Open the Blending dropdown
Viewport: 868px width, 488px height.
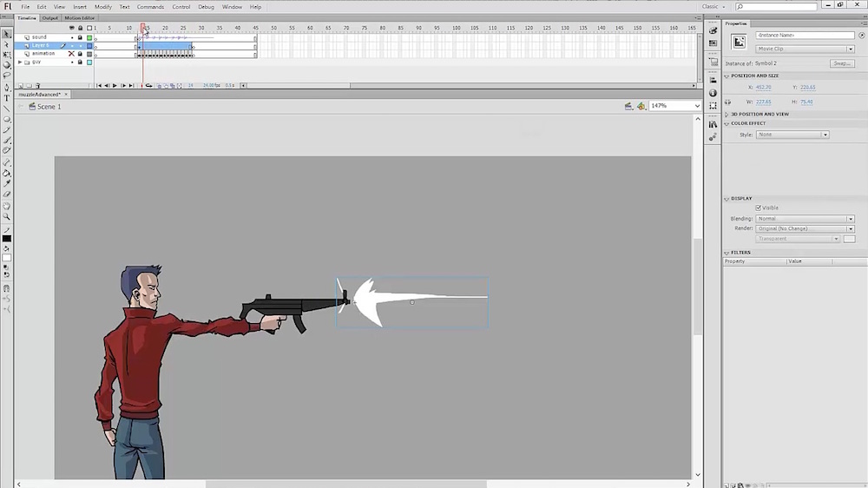[x=805, y=219]
